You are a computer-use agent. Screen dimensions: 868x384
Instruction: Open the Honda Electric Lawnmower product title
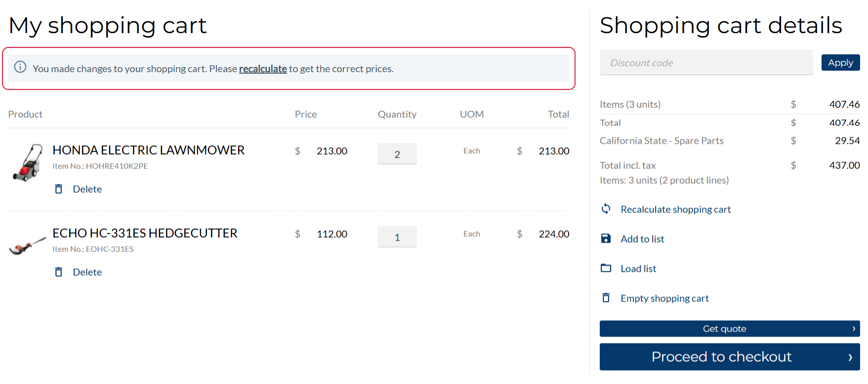click(148, 150)
